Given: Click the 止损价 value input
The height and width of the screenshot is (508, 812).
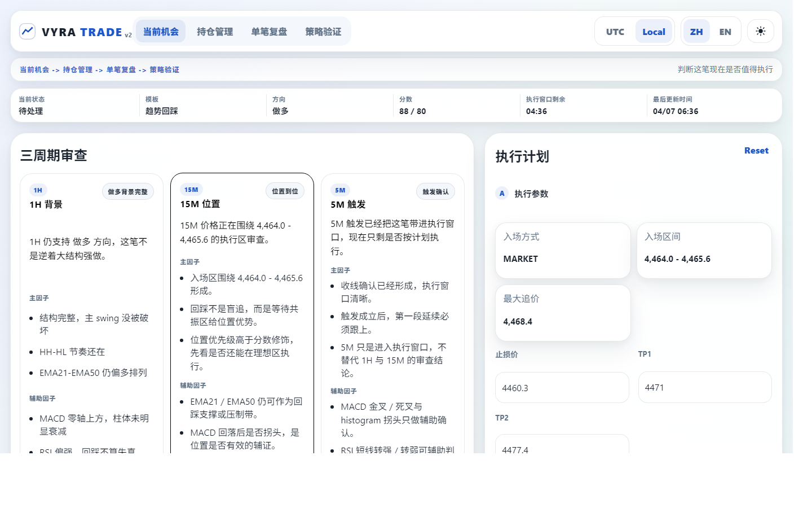Looking at the screenshot, I should click(562, 388).
